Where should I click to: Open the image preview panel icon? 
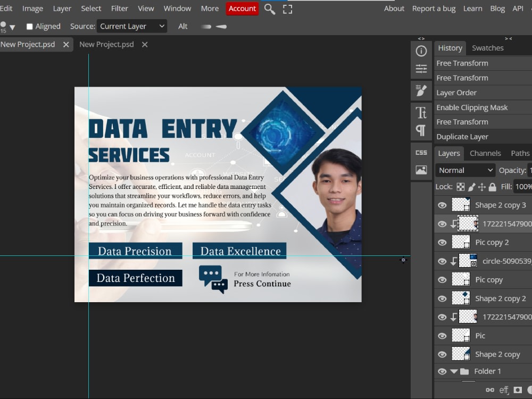[x=421, y=170]
